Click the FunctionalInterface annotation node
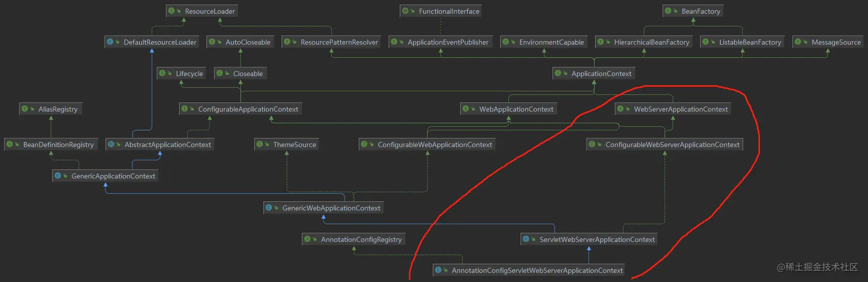Screen dimensions: 868x282 pyautogui.click(x=441, y=11)
